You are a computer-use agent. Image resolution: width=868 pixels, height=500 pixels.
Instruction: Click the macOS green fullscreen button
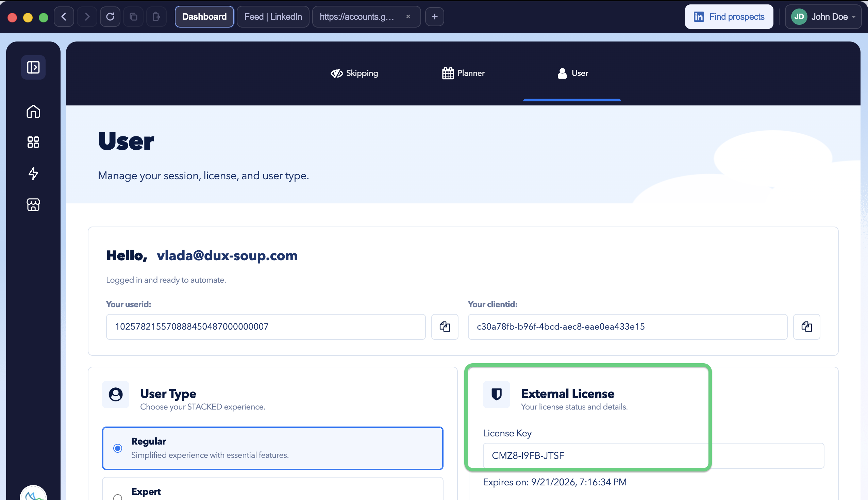coord(44,17)
